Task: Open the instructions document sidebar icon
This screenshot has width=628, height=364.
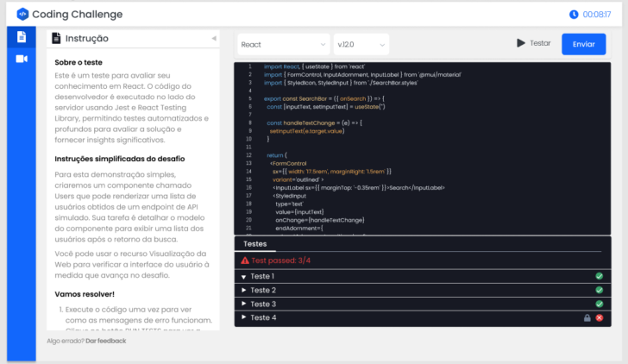Action: (x=22, y=37)
